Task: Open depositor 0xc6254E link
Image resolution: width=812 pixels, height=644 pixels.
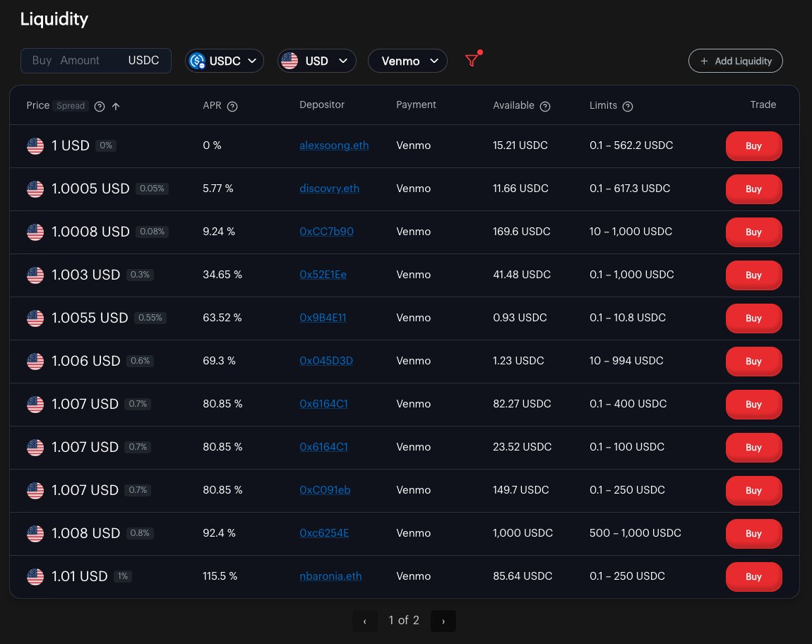Action: click(x=324, y=532)
